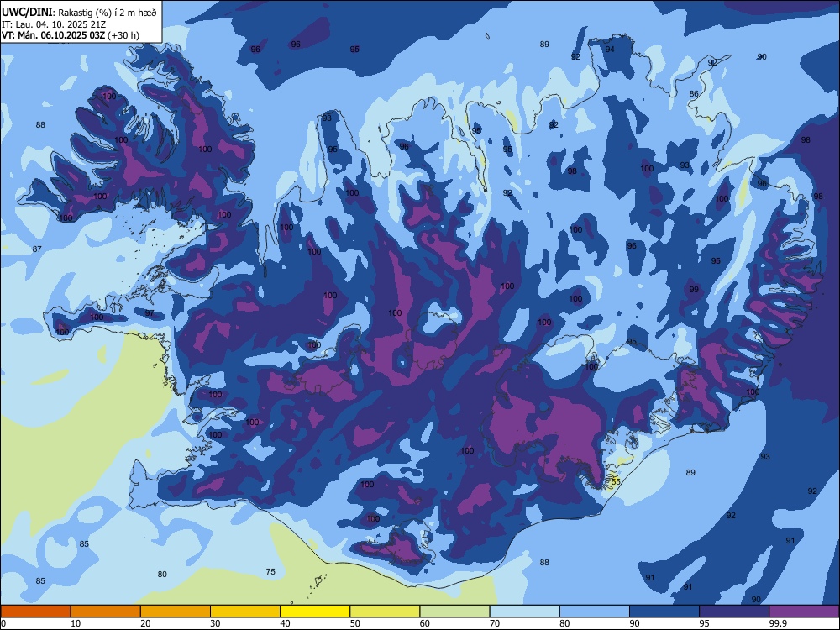This screenshot has height=630, width=840.
Task: Click the '55' humidity value on the southeast coast
Action: [x=616, y=481]
